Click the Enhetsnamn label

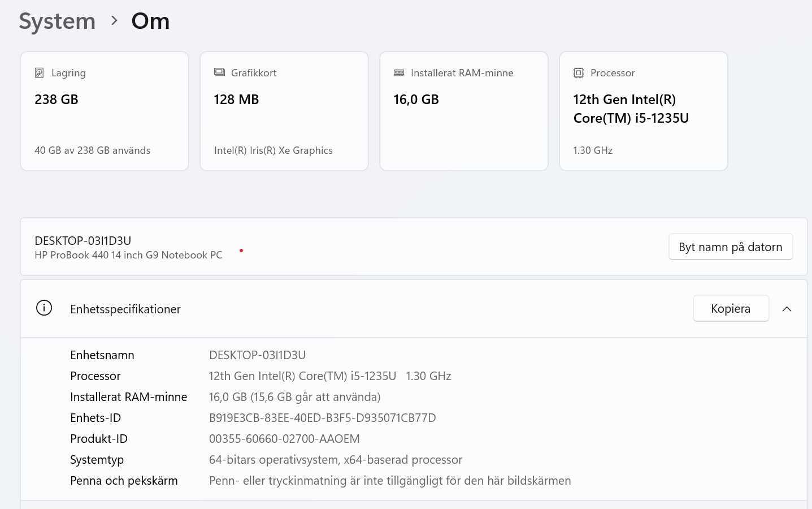click(x=102, y=355)
